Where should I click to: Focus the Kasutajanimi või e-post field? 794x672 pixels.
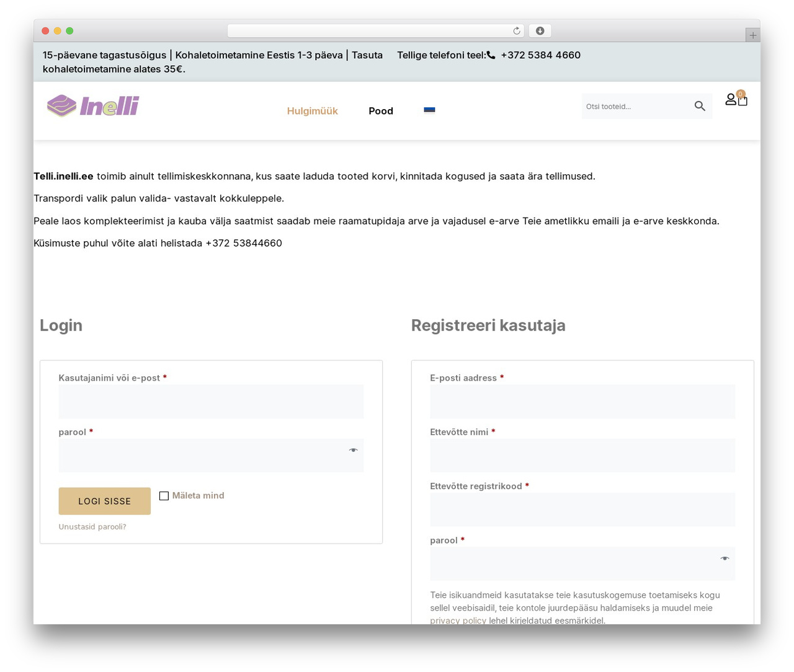coord(211,401)
